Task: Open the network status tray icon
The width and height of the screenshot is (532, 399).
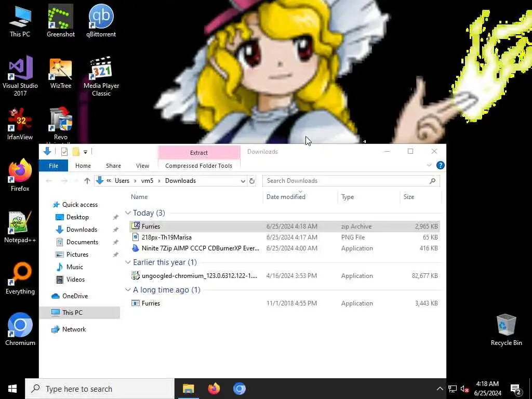Action: click(x=453, y=389)
